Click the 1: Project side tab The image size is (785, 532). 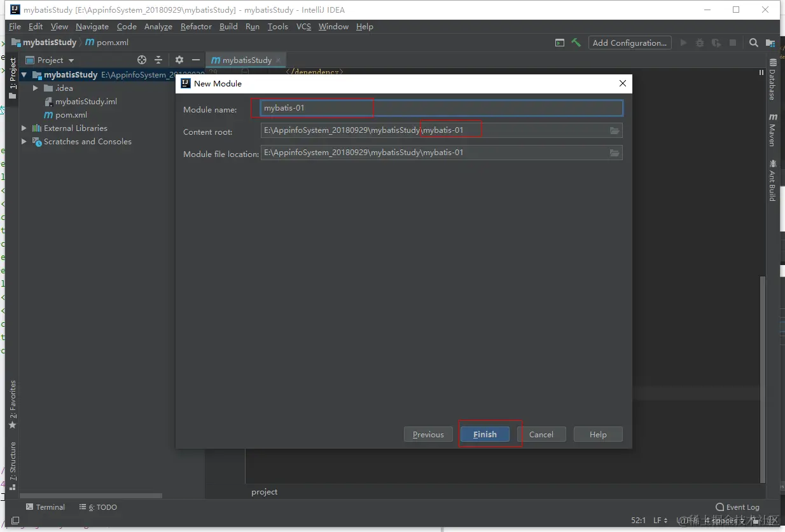tap(12, 78)
